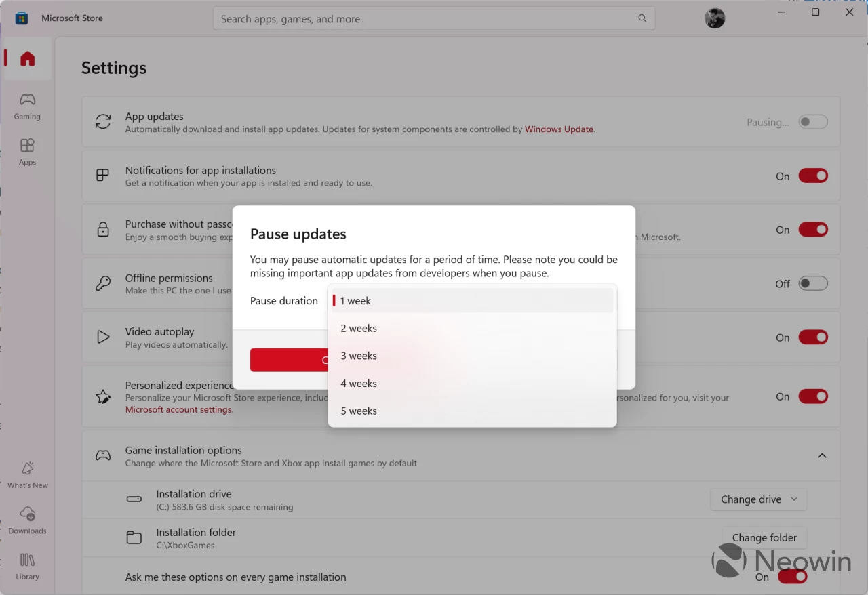Click the Purchase without password lock icon

(102, 230)
